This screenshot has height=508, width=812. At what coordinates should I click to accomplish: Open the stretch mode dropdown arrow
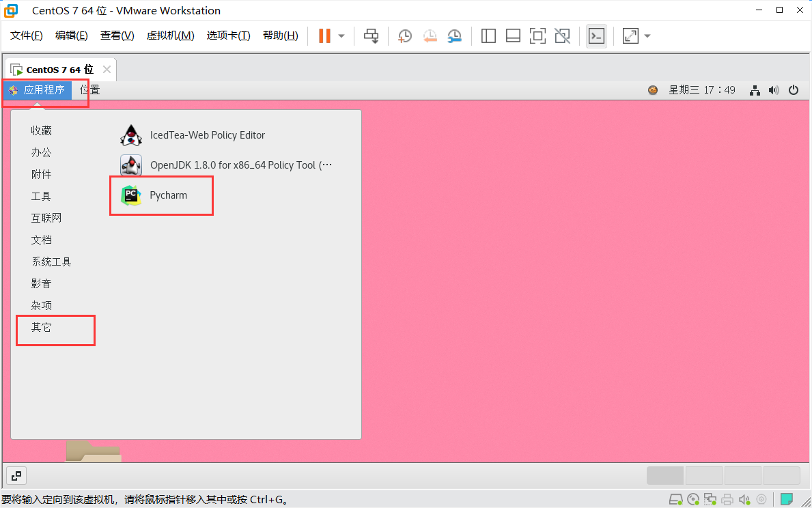click(646, 36)
